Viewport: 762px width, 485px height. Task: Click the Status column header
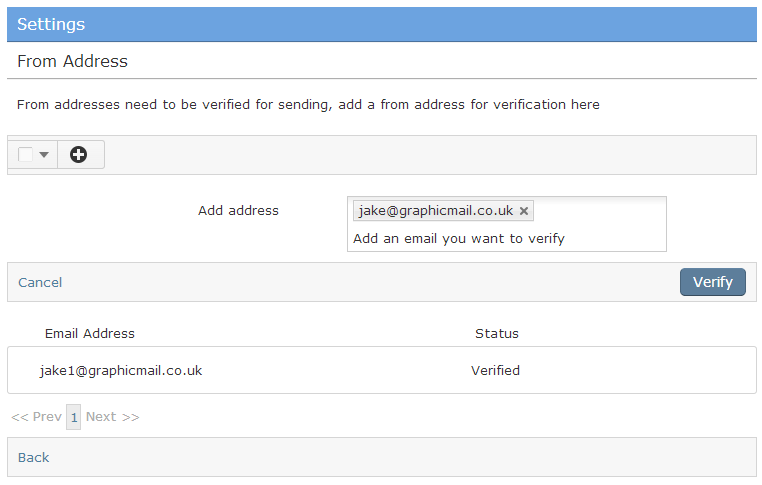point(497,333)
